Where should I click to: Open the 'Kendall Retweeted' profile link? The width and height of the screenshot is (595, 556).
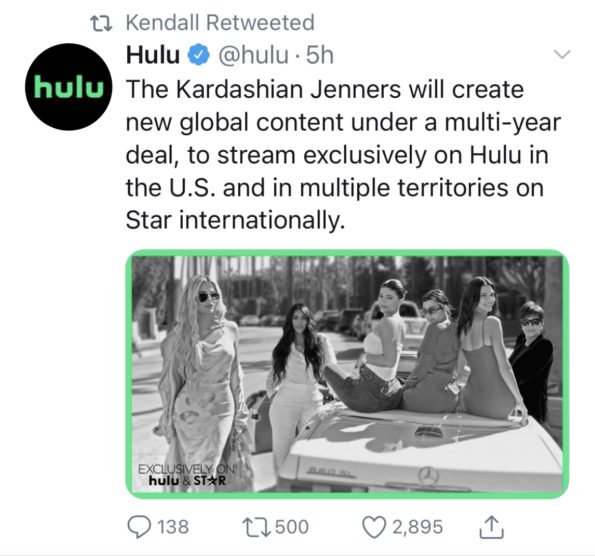pyautogui.click(x=220, y=22)
